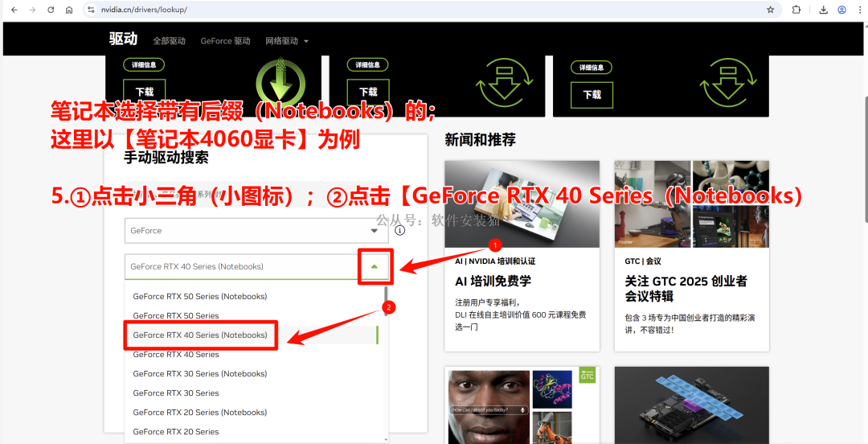Image resolution: width=868 pixels, height=444 pixels.
Task: Select GeForce RTX 40 Series (Notebooks)
Action: [x=200, y=335]
